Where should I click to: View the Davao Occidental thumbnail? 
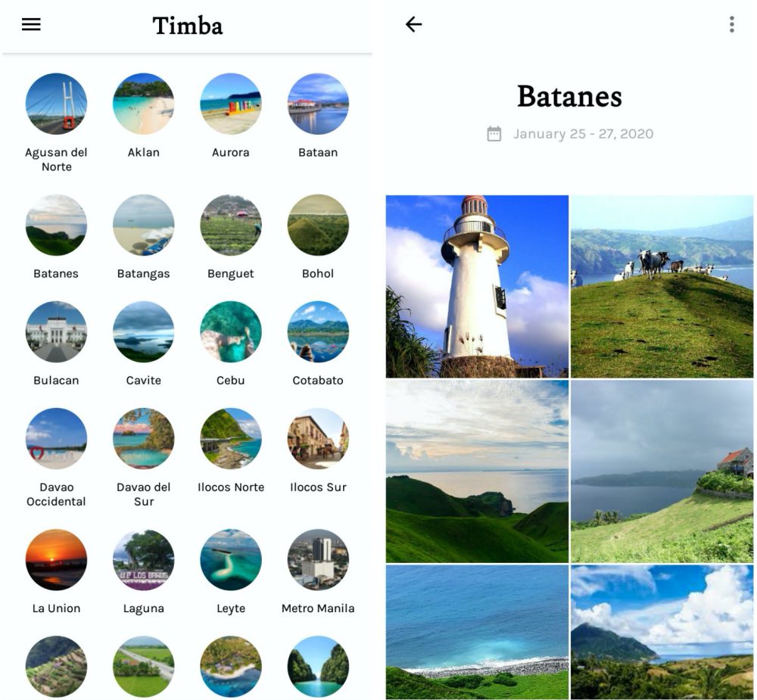click(57, 438)
